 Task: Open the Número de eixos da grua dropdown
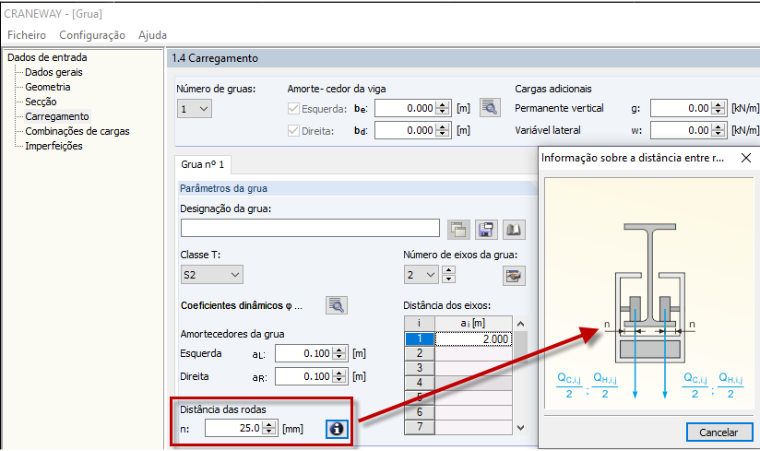pos(421,275)
